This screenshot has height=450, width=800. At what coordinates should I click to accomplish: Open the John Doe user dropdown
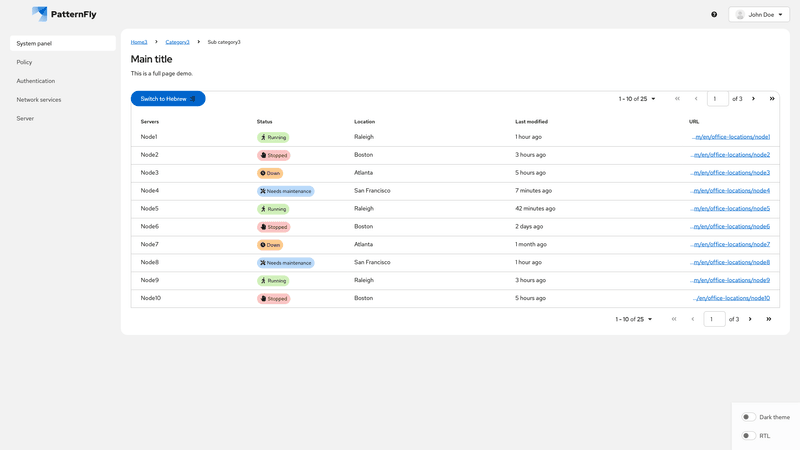(x=759, y=14)
